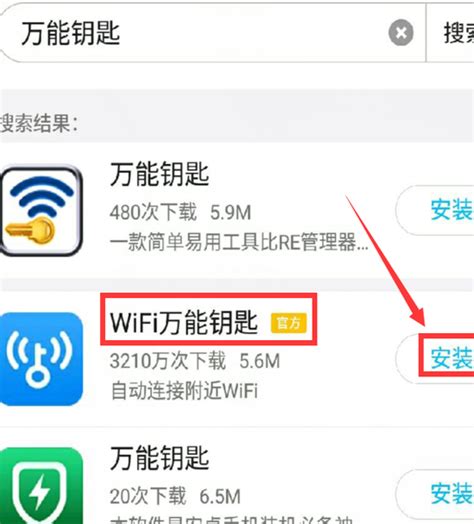Open the green lightning shield app icon
This screenshot has height=524, width=474.
coord(41,486)
